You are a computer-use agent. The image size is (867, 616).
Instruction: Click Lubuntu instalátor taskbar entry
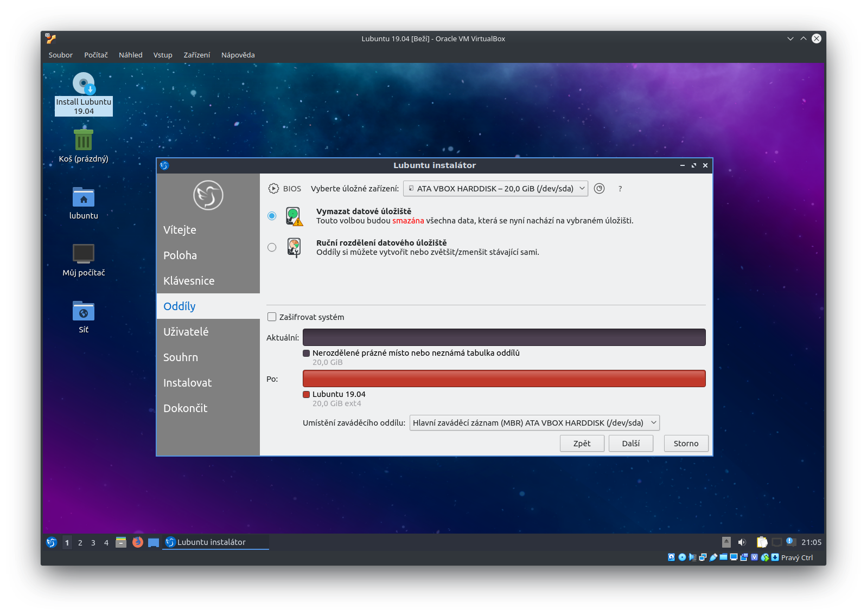click(215, 542)
